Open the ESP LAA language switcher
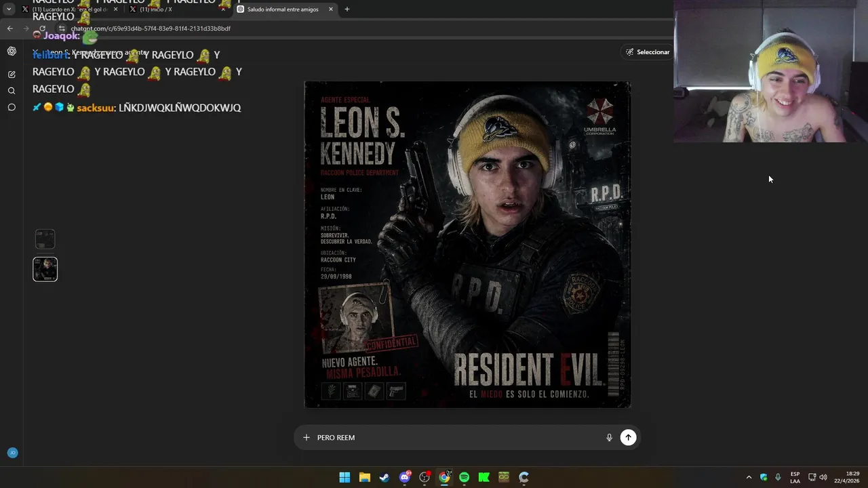 tap(795, 477)
